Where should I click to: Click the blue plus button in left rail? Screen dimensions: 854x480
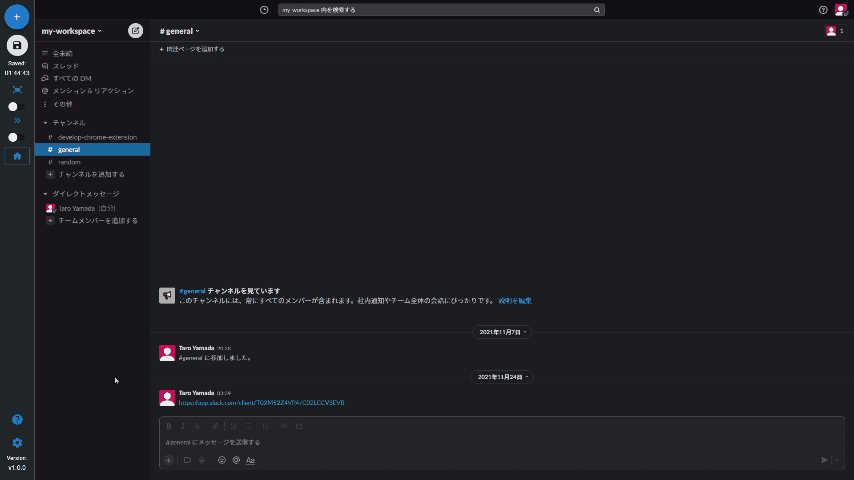pos(17,17)
